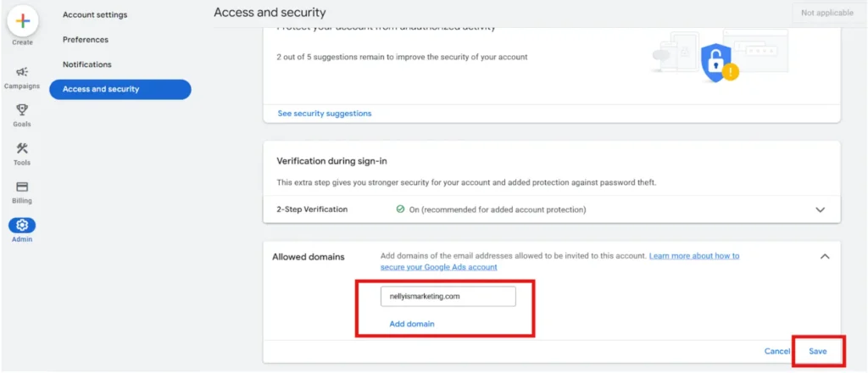Screen dimensions: 868x373
Task: Open Tools via the wrench icon
Action: [x=22, y=148]
